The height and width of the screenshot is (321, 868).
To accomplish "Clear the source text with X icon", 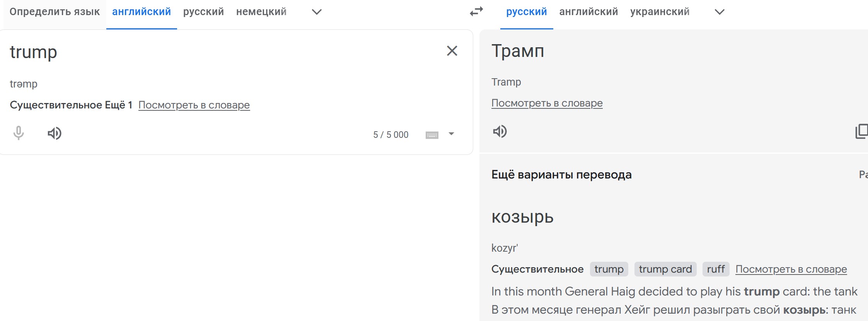I will pos(452,51).
